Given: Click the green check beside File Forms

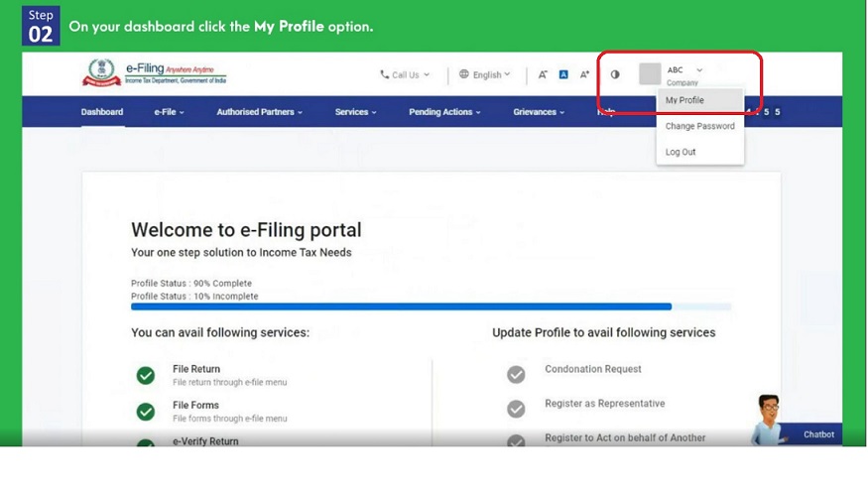Looking at the screenshot, I should pyautogui.click(x=146, y=411).
